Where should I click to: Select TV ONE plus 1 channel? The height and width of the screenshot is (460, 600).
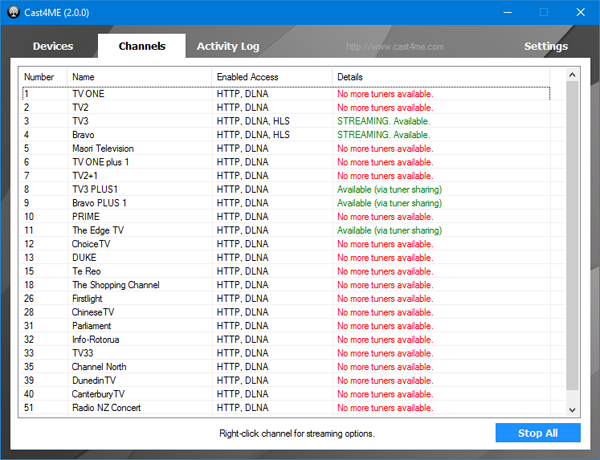click(286, 162)
